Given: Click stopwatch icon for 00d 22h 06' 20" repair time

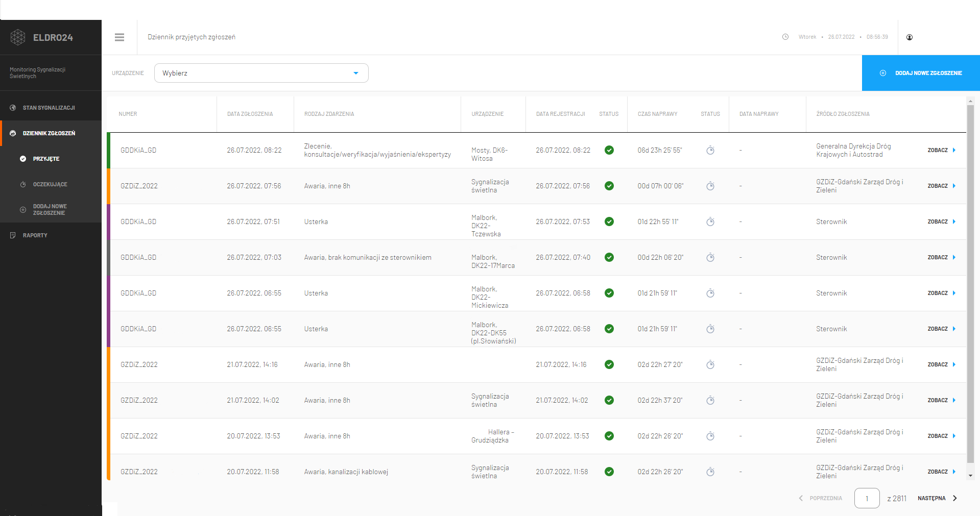Looking at the screenshot, I should 710,257.
